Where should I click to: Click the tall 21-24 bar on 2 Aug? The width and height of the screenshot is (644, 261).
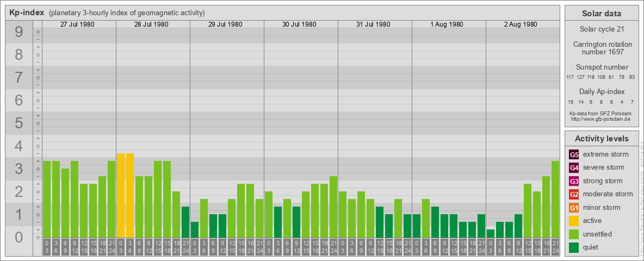pos(555,199)
